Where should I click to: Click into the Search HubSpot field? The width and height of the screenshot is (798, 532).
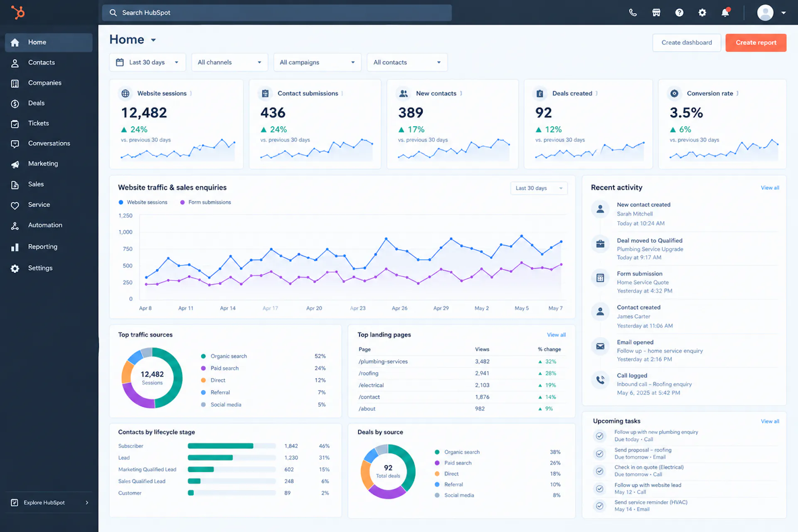coord(277,13)
